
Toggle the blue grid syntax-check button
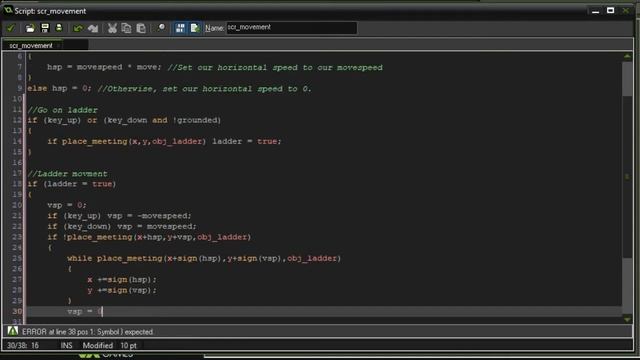coord(180,28)
